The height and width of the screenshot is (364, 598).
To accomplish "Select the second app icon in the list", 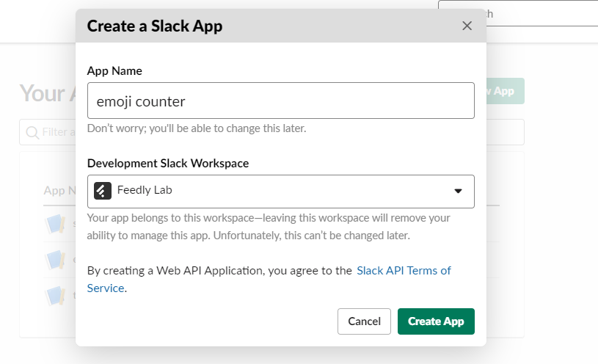I will [56, 259].
